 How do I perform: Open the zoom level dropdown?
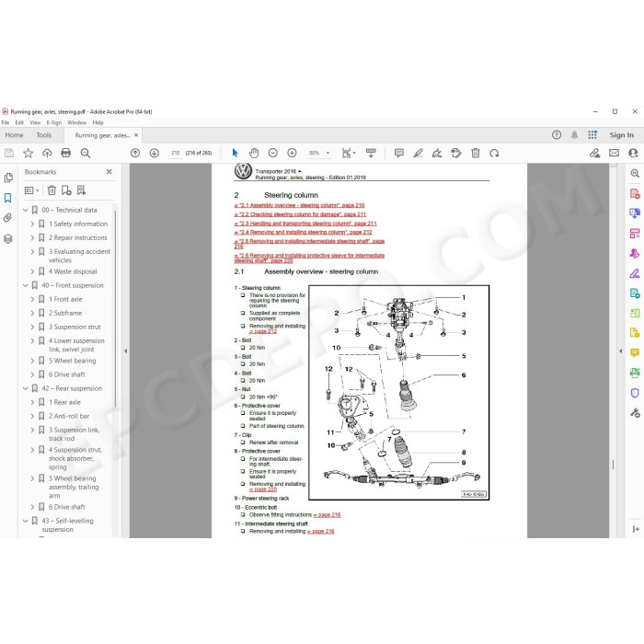pos(328,154)
